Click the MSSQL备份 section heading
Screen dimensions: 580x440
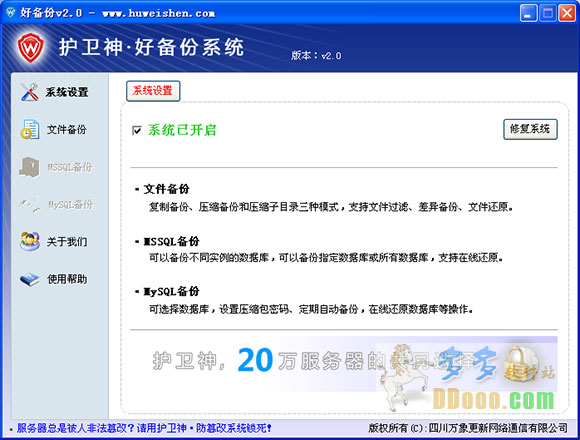172,241
